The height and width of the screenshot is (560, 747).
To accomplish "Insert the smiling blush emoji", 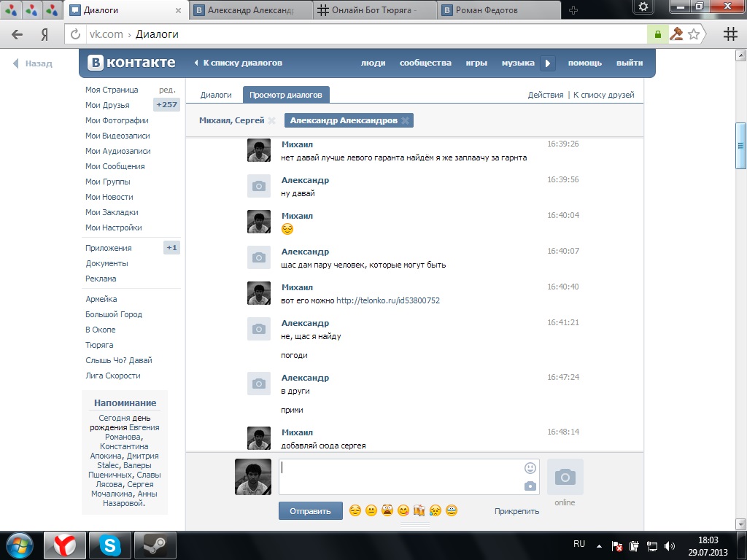I will point(403,511).
